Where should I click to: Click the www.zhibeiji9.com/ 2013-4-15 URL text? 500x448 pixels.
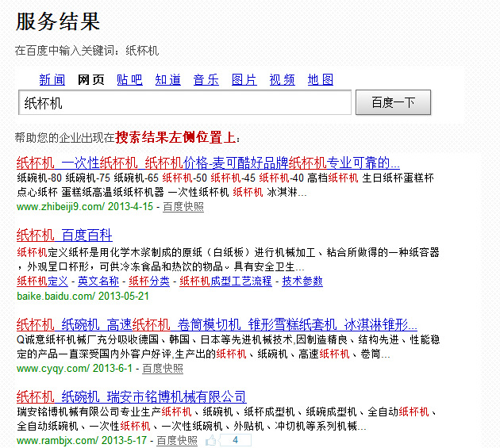[x=85, y=206]
